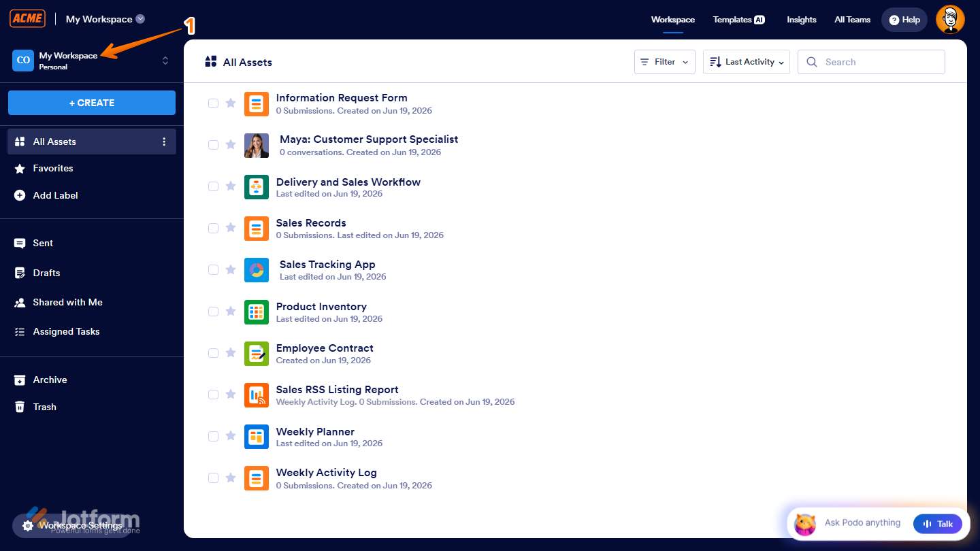
Task: Check the Maya Customer Support Specialist box
Action: (213, 145)
